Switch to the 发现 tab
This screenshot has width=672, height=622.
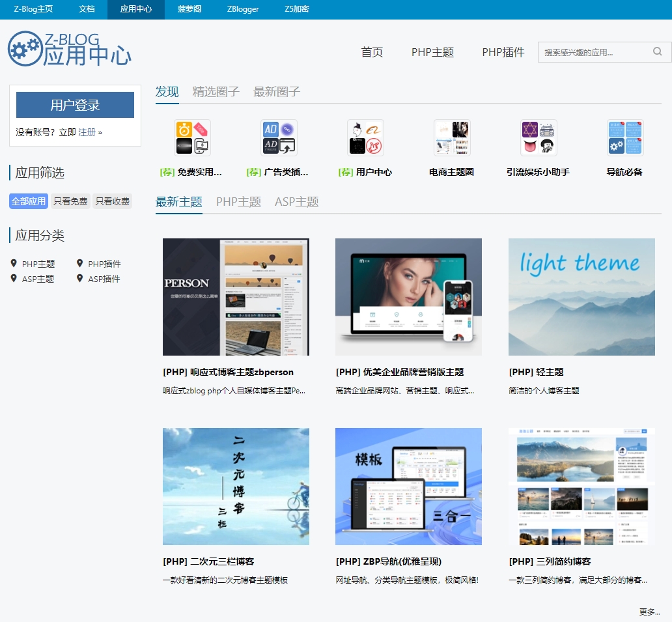pyautogui.click(x=167, y=92)
